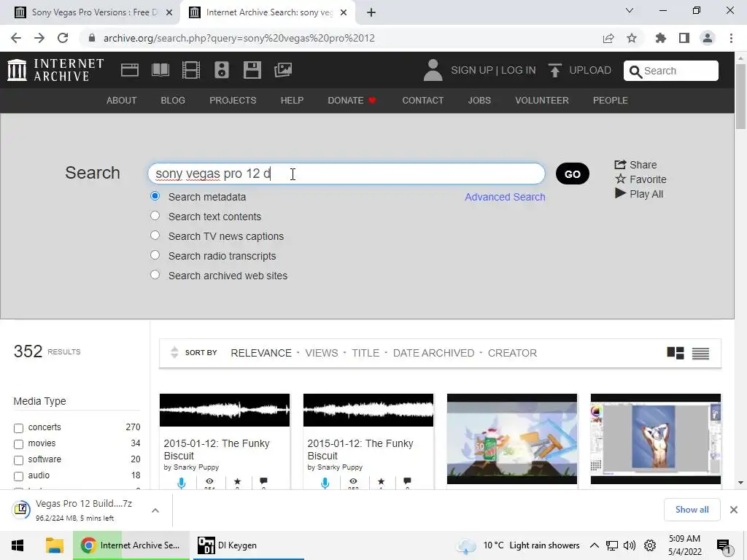Open Chrome three-dot menu
Screen dimensions: 747x560
tap(731, 38)
